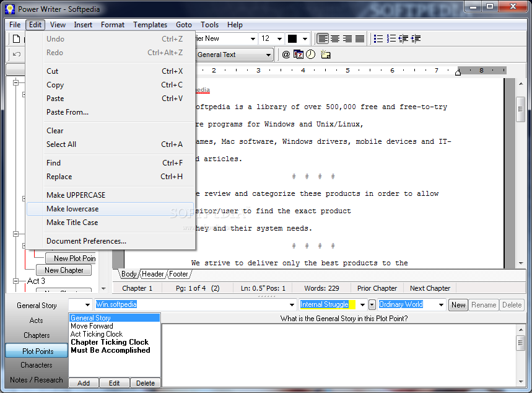532x393 pixels.
Task: Insert date using calendar icon
Action: pyautogui.click(x=299, y=55)
